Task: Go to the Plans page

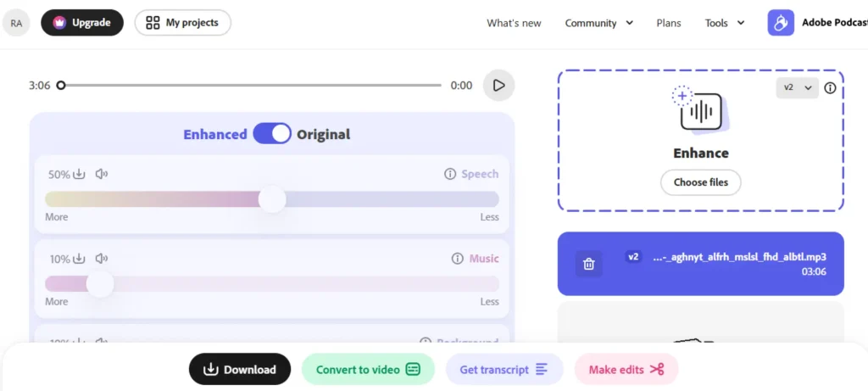Action: pos(669,23)
